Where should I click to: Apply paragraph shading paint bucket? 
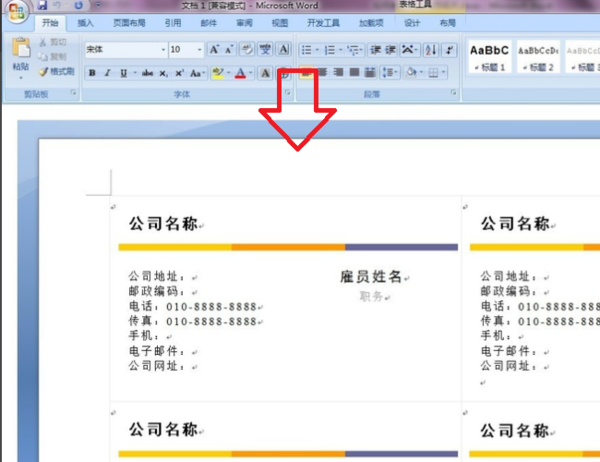pos(411,72)
